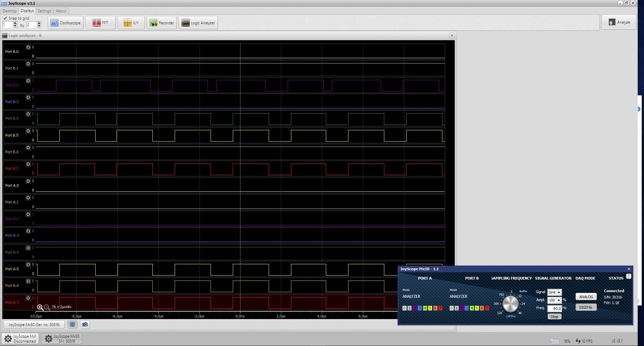The image size is (644, 346).
Task: Increase grid rows with the upper stepper arrow
Action: [x=15, y=23]
